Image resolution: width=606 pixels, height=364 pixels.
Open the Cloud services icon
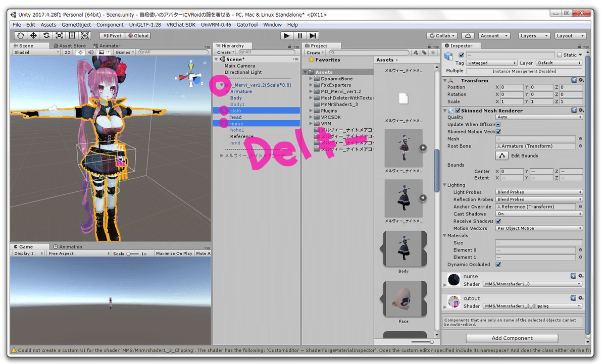468,35
